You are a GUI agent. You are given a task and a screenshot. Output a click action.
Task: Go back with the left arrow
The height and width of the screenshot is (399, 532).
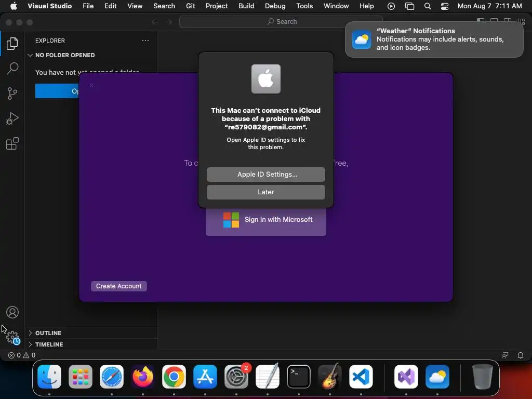[x=155, y=22]
